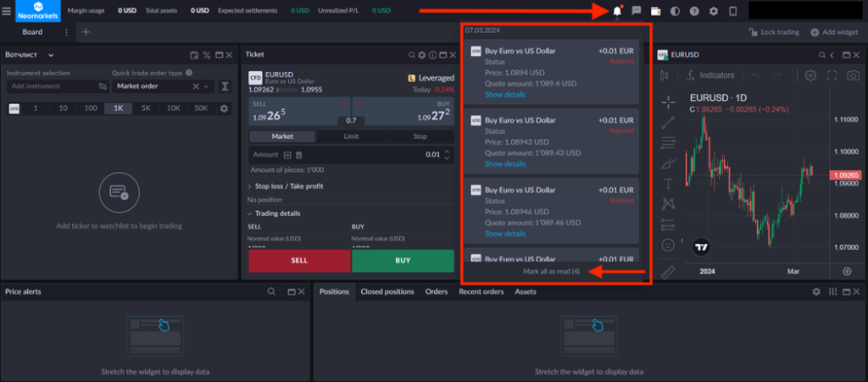The height and width of the screenshot is (382, 868).
Task: Click the search icon in Price alerts widget
Action: click(271, 291)
